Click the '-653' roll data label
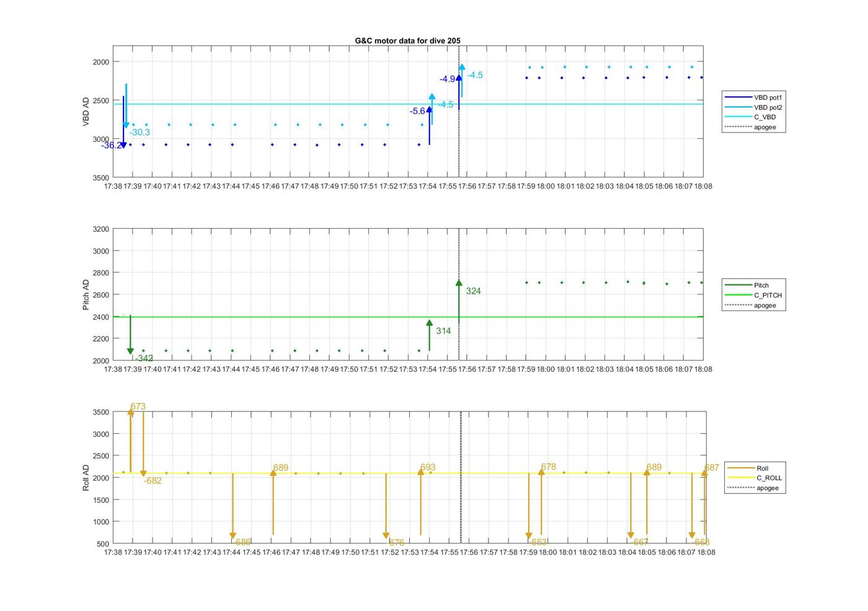Viewport: 868px width, 611px height. tap(538, 542)
